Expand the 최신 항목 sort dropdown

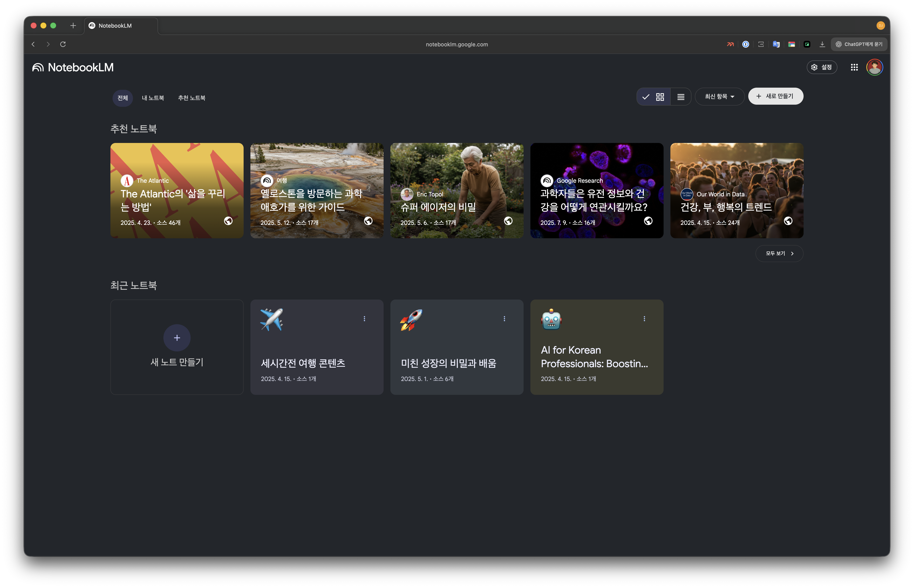tap(719, 97)
